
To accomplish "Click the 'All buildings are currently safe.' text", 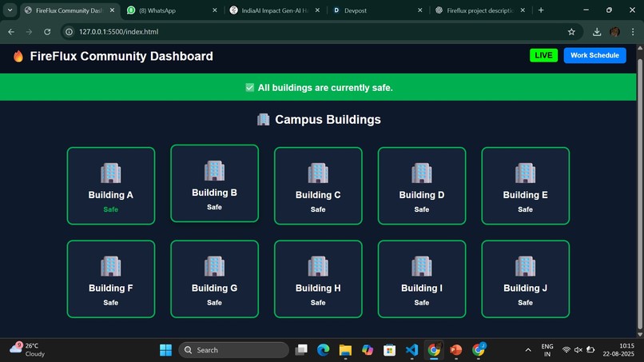I will pos(325,88).
